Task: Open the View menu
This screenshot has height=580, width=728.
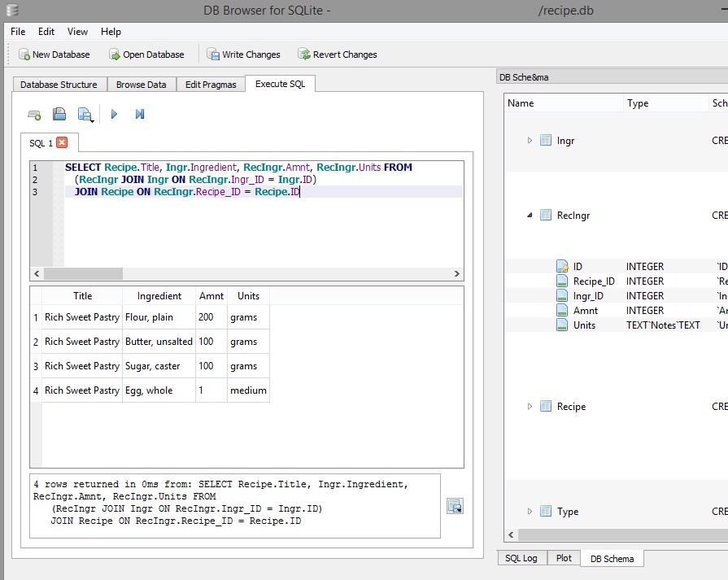Action: (77, 32)
